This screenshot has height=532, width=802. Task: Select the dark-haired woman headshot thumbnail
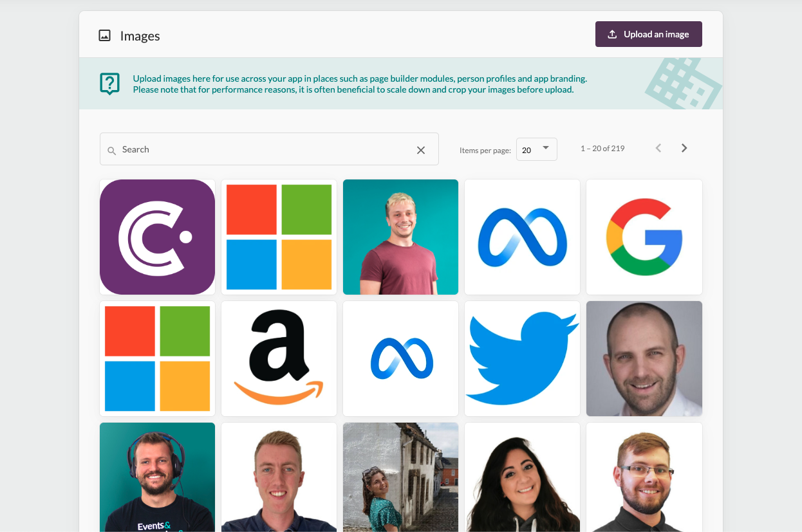coord(522,477)
